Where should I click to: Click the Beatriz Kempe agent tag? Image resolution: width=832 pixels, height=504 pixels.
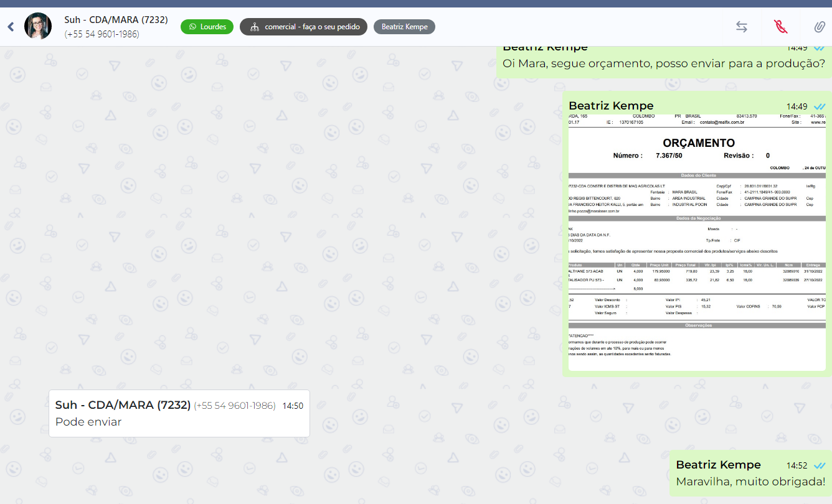tap(404, 27)
